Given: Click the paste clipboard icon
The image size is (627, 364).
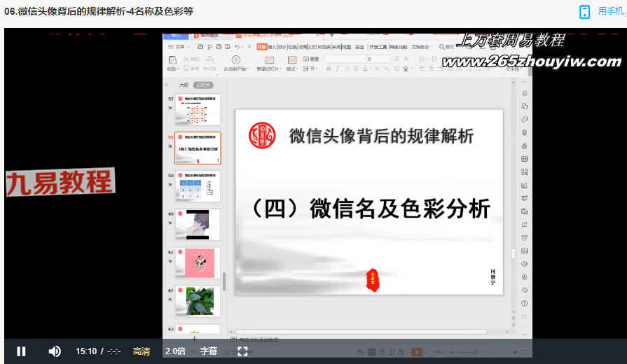Looking at the screenshot, I should tap(172, 60).
